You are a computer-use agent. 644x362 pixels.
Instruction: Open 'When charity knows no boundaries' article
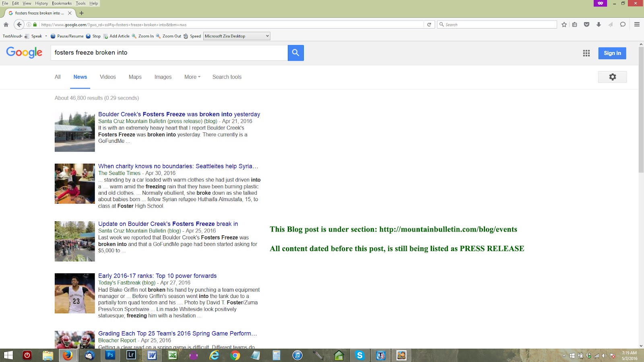[x=178, y=166]
